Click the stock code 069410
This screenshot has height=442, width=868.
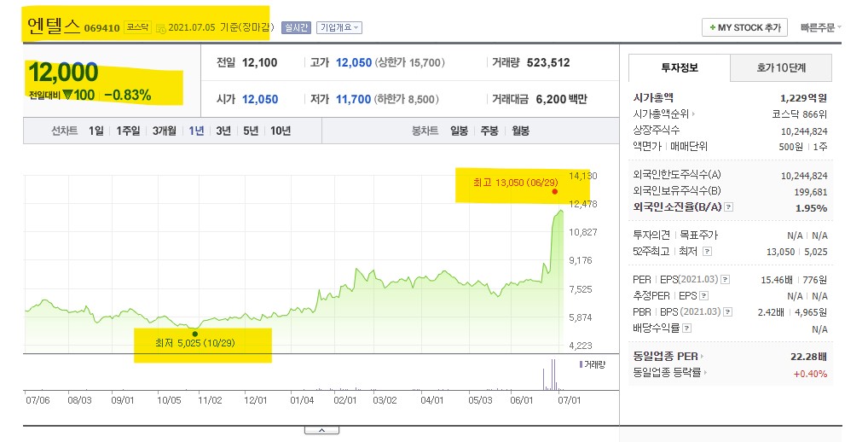point(101,28)
